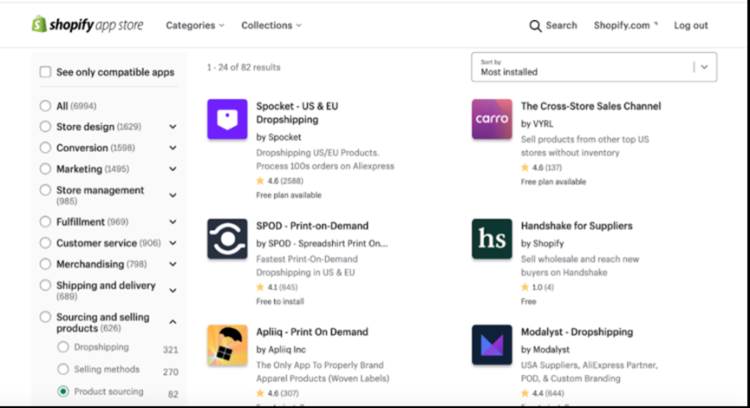Check See only compatible apps
Viewport: 750px width, 408px height.
tap(45, 72)
